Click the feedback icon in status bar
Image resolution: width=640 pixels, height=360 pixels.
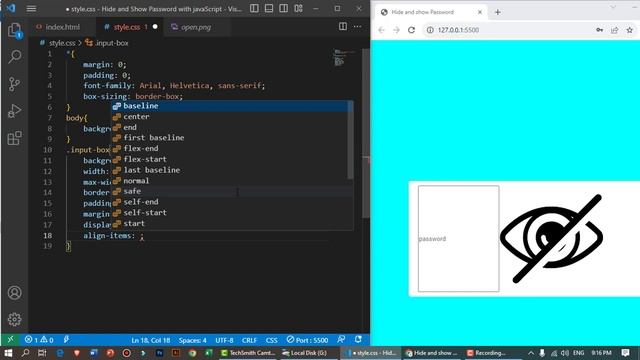pyautogui.click(x=341, y=340)
